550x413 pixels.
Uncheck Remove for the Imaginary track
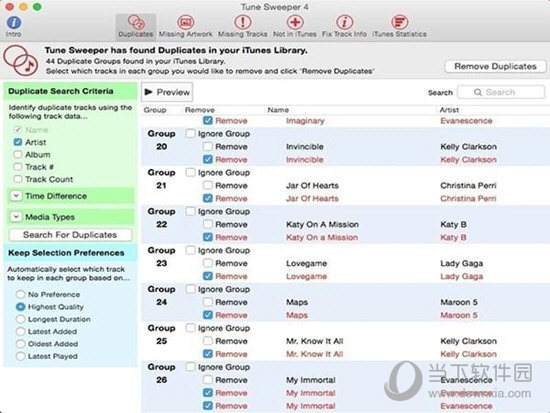click(208, 120)
